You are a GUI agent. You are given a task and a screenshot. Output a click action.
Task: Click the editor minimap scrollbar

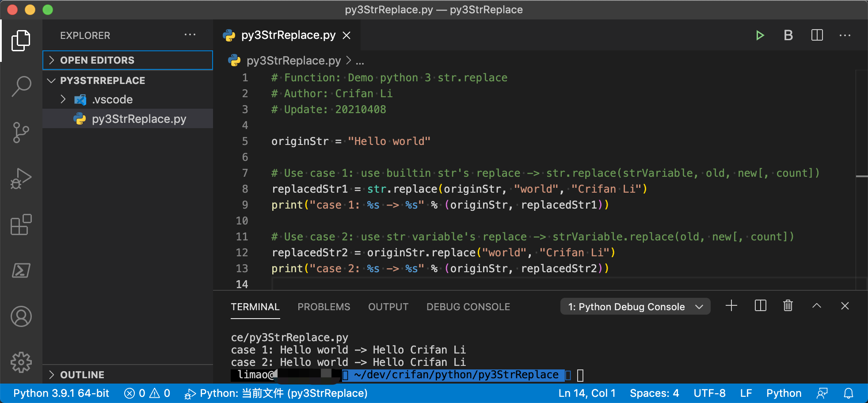861,179
